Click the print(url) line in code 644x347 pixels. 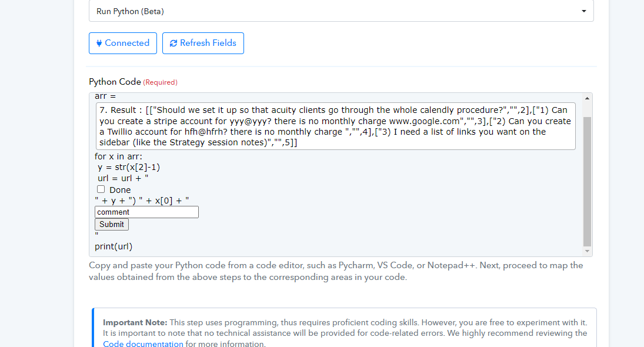(114, 246)
